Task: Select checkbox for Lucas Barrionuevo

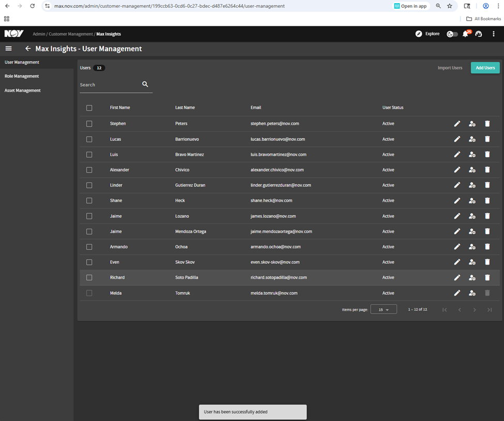Action: coord(89,139)
